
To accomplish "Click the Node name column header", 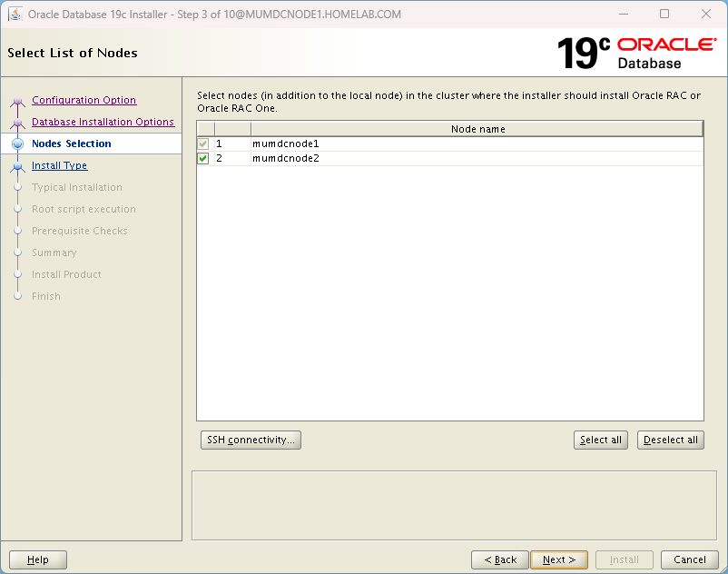I will [x=477, y=130].
